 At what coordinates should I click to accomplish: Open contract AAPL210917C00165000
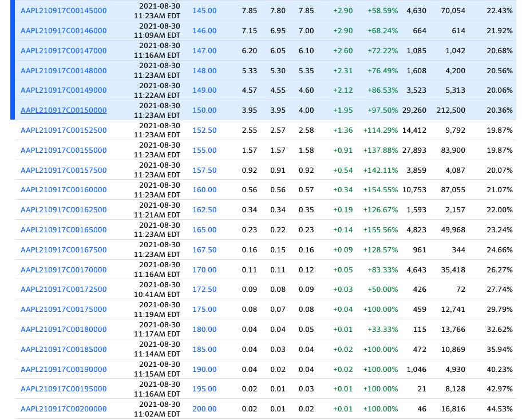pyautogui.click(x=64, y=230)
